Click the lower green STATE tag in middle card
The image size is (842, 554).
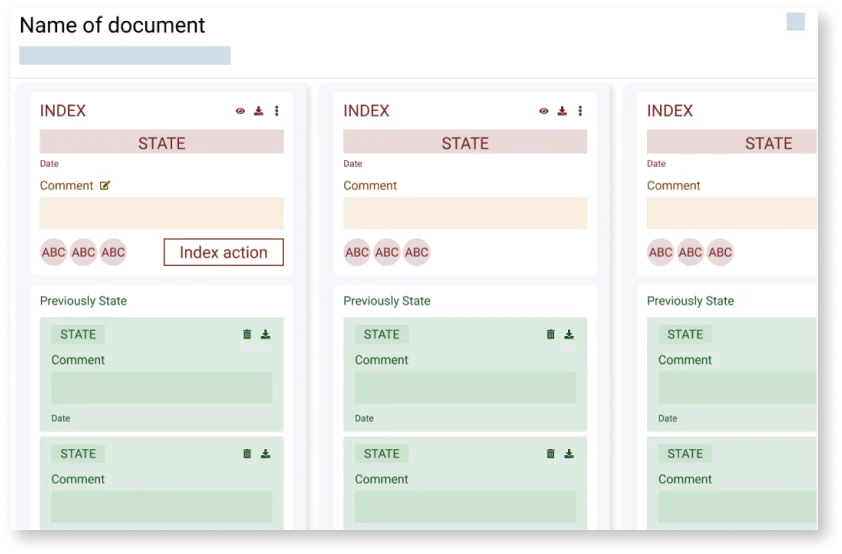(x=381, y=454)
